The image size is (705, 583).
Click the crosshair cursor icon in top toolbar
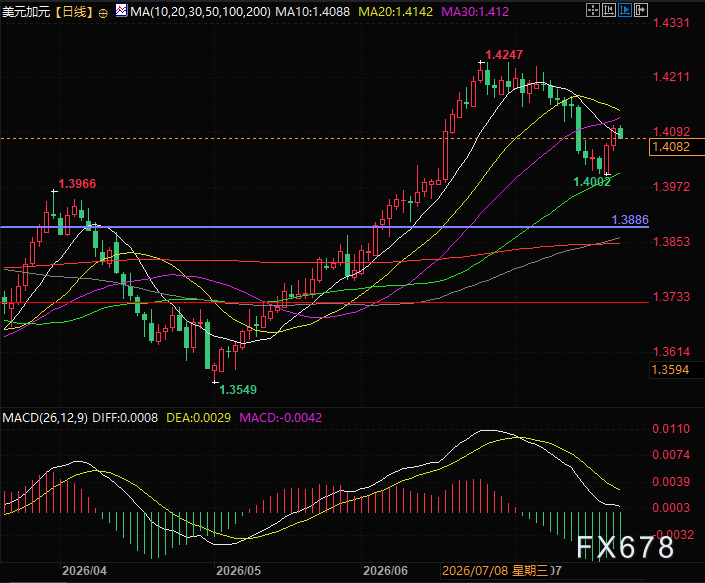(593, 10)
